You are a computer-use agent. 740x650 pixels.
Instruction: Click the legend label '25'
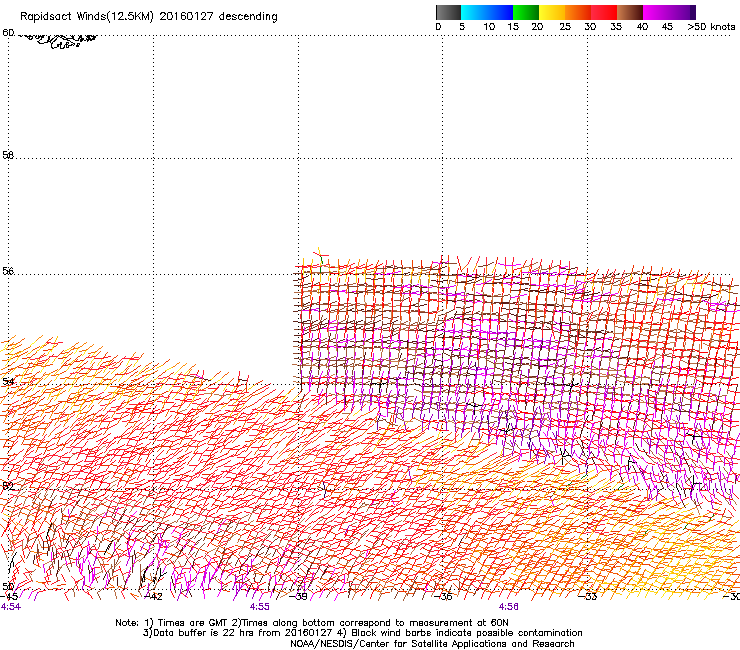click(x=565, y=27)
